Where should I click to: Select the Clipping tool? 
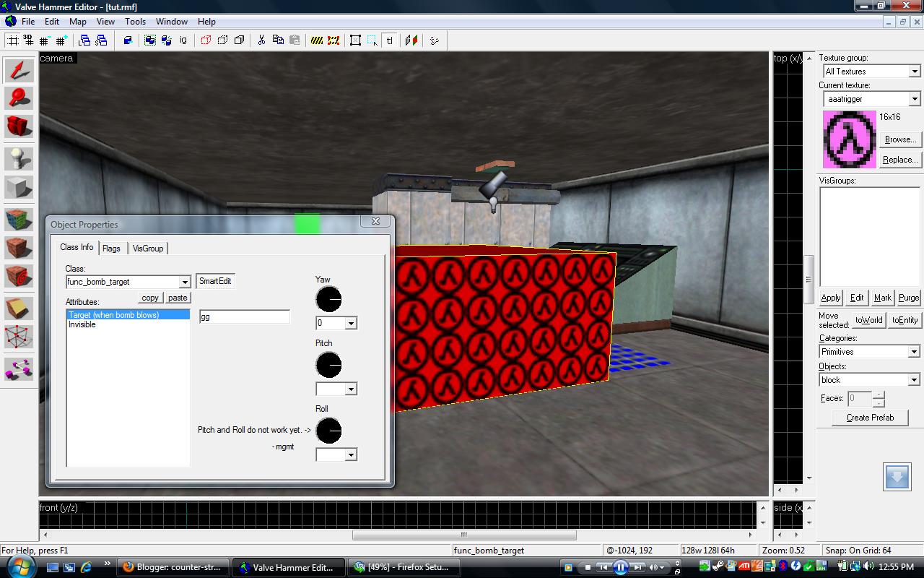coord(19,309)
